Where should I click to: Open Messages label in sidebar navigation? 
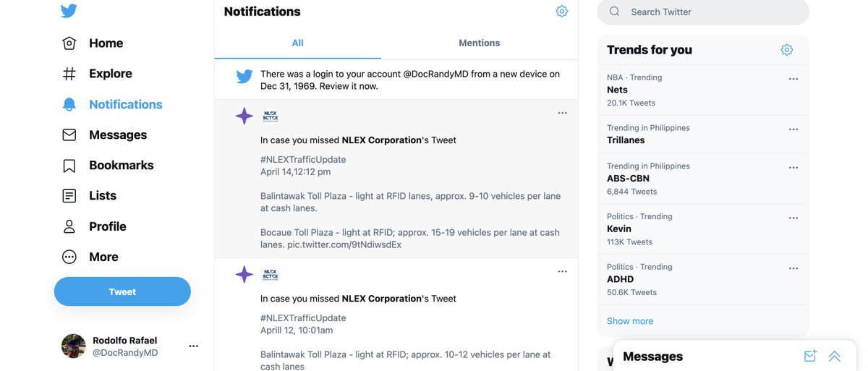click(118, 135)
